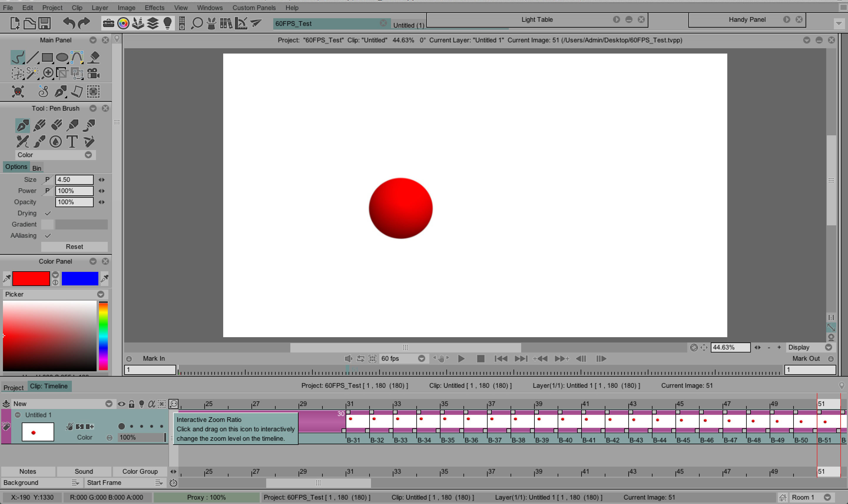This screenshot has height=504, width=848.
Task: Select the camera tool in Main Panel
Action: [x=93, y=73]
